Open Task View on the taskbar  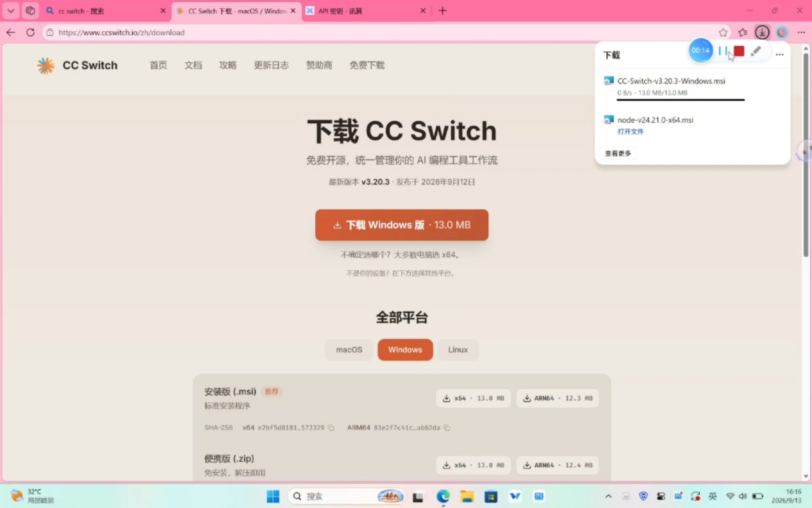[x=418, y=496]
